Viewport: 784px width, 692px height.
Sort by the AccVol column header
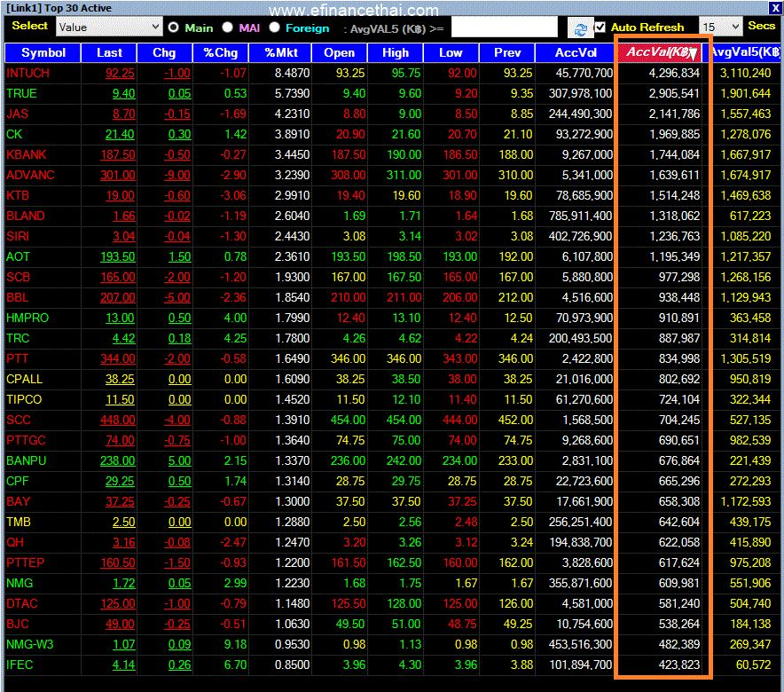(x=575, y=52)
